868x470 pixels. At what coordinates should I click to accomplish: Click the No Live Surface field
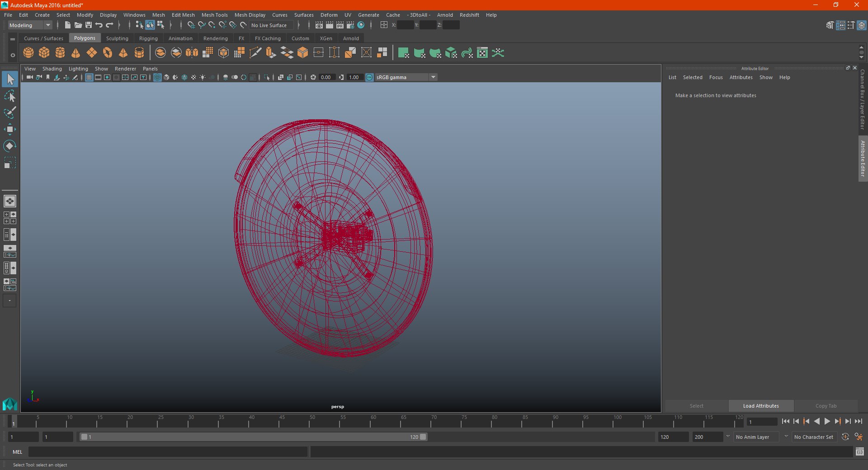pyautogui.click(x=271, y=25)
